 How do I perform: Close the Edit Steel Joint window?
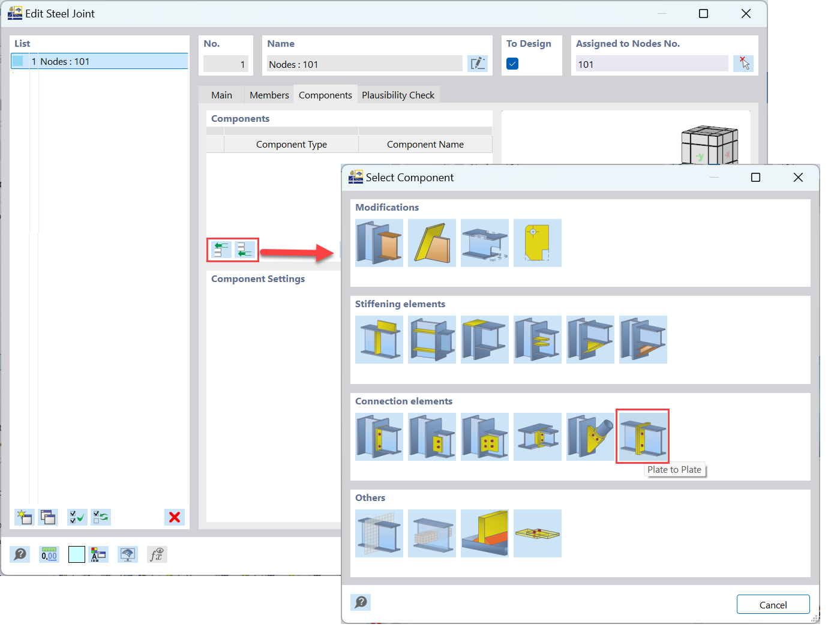(746, 13)
